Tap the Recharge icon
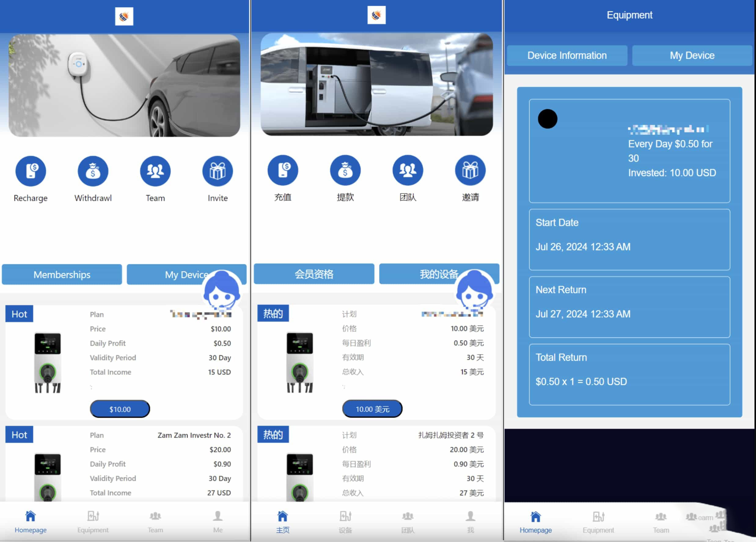 tap(31, 171)
